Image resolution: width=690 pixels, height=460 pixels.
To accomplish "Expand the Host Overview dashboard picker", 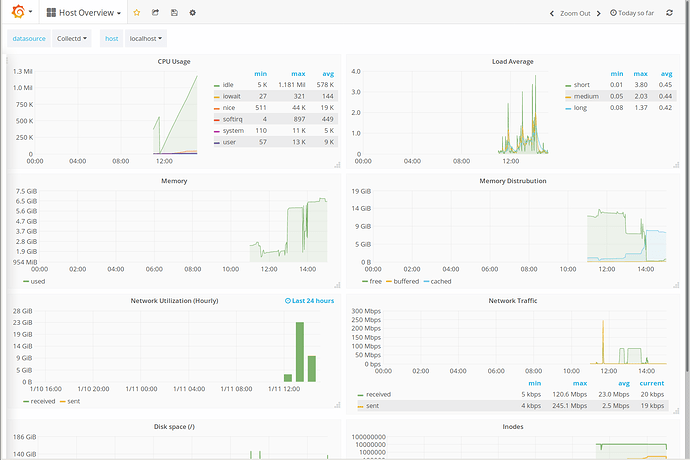I will 84,13.
